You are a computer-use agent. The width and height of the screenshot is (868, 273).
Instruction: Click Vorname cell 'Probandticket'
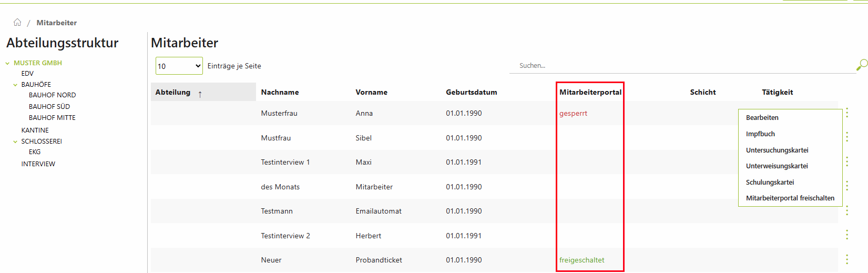pos(379,260)
